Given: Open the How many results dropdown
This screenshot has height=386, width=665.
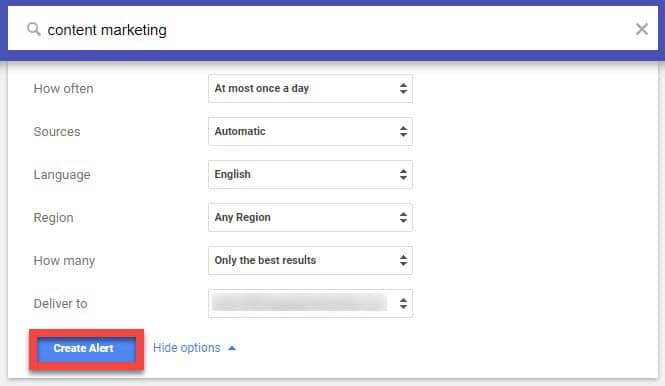Looking at the screenshot, I should coord(310,260).
